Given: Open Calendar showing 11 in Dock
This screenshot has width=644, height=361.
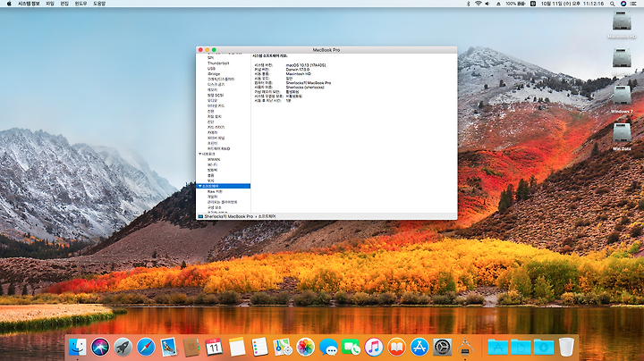Looking at the screenshot, I should [x=214, y=348].
